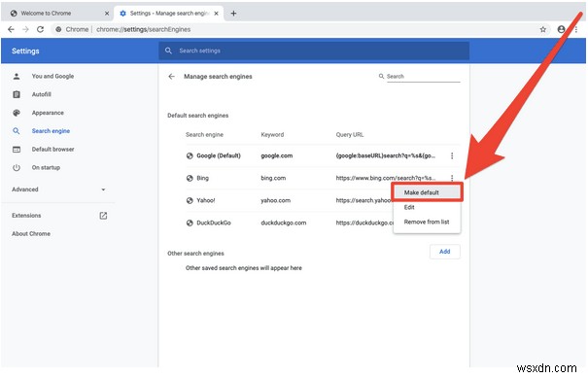This screenshot has width=588, height=378.
Task: Click the Yahoo! search engine name
Action: coord(206,200)
